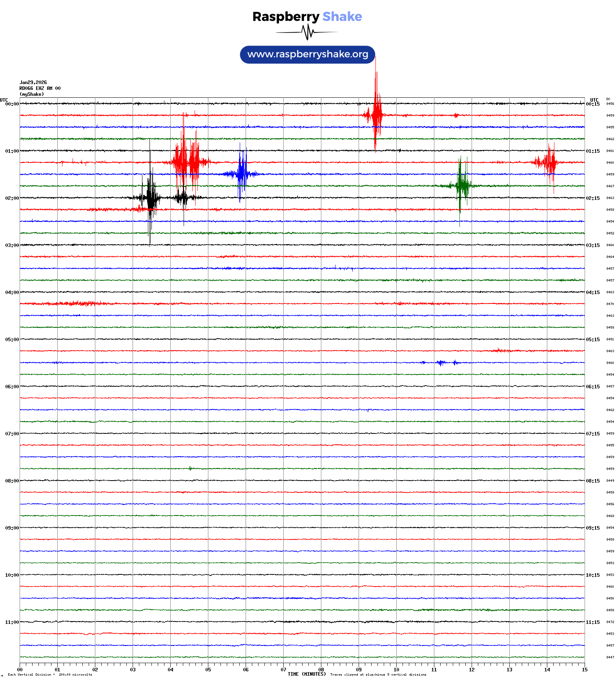This screenshot has width=616, height=680.
Task: Select the 03:00 UTC hour marker on left
Action: pos(12,245)
